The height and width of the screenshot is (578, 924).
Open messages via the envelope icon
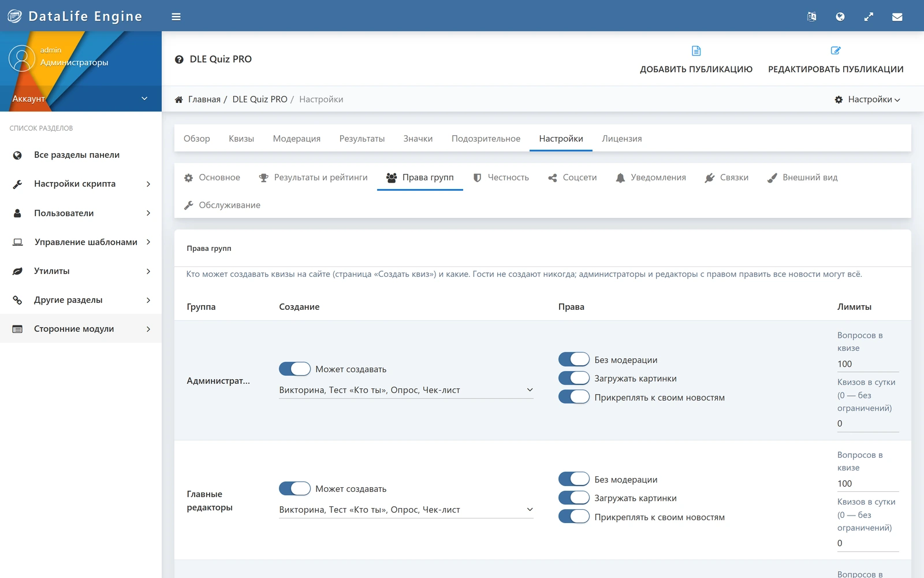tap(897, 17)
